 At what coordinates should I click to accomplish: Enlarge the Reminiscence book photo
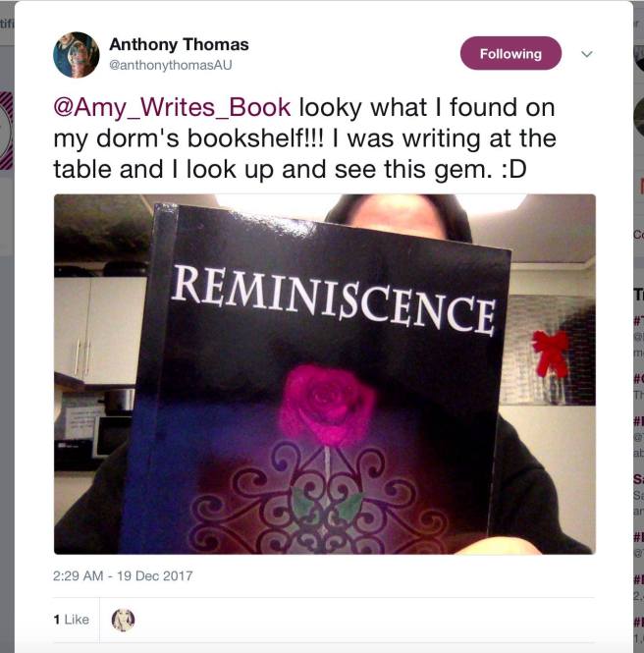(x=325, y=374)
